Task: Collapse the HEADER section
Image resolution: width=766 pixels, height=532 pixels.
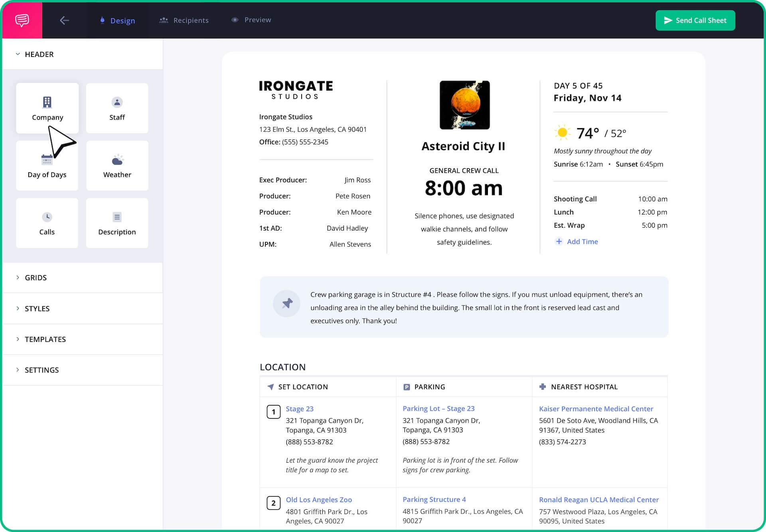Action: click(x=39, y=54)
